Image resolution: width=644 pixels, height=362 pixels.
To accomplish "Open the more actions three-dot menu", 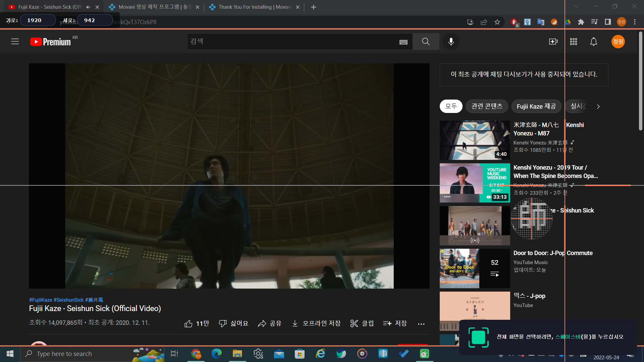I will (x=421, y=324).
